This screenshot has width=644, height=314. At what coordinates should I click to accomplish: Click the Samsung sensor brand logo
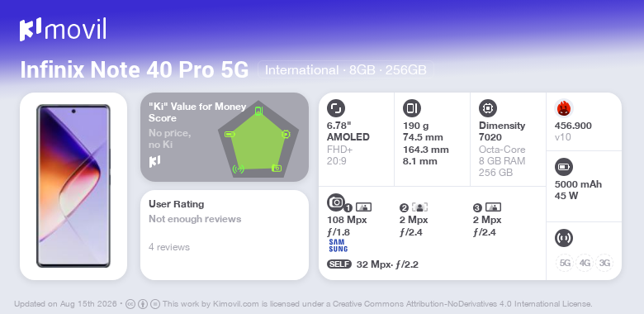click(338, 245)
